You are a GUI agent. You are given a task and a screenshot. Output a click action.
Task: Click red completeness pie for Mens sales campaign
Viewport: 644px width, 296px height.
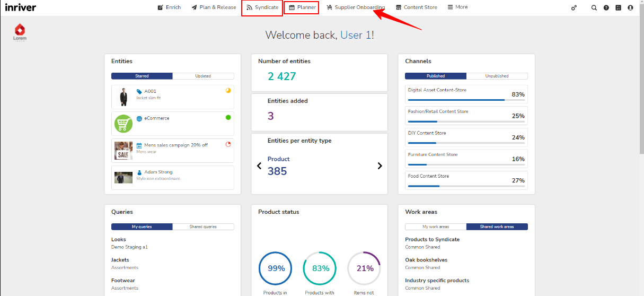click(x=228, y=144)
